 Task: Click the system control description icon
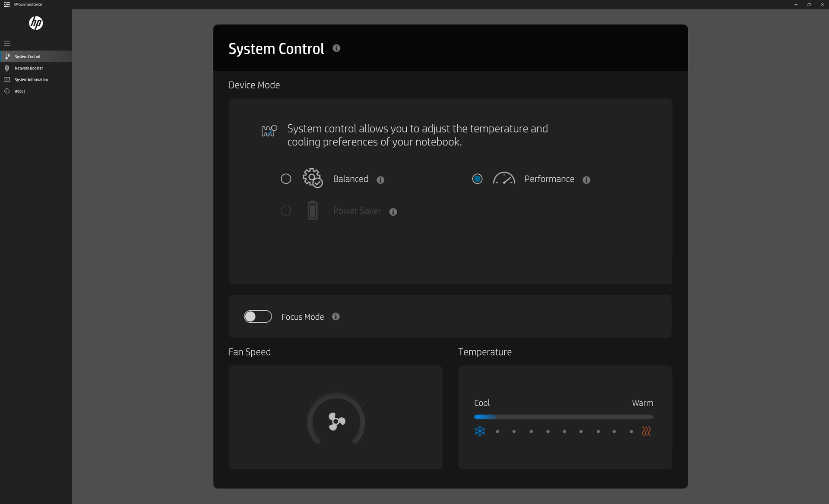(x=269, y=130)
